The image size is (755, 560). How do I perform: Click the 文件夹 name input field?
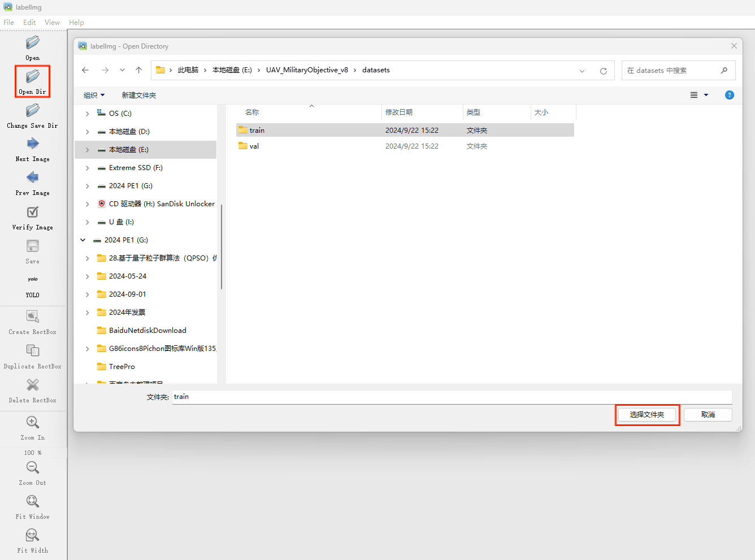452,397
